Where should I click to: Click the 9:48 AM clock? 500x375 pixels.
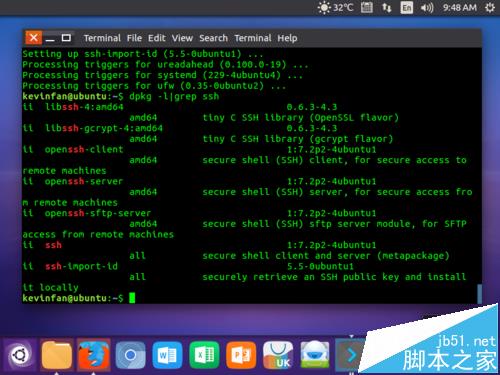pyautogui.click(x=460, y=7)
